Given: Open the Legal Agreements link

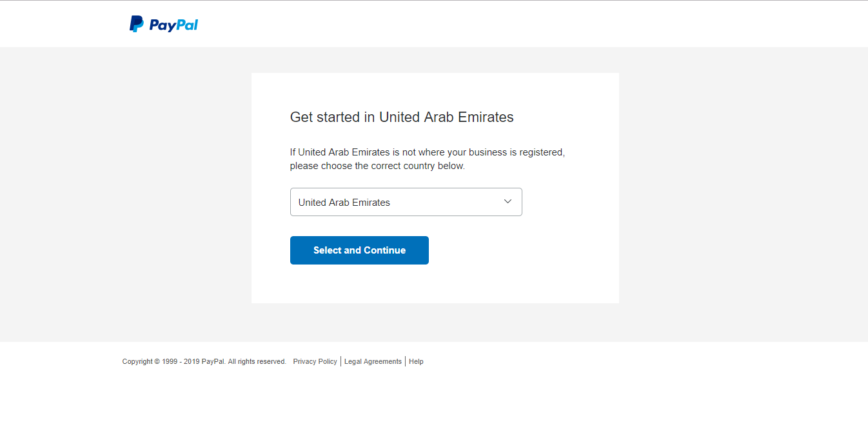Looking at the screenshot, I should coord(373,361).
